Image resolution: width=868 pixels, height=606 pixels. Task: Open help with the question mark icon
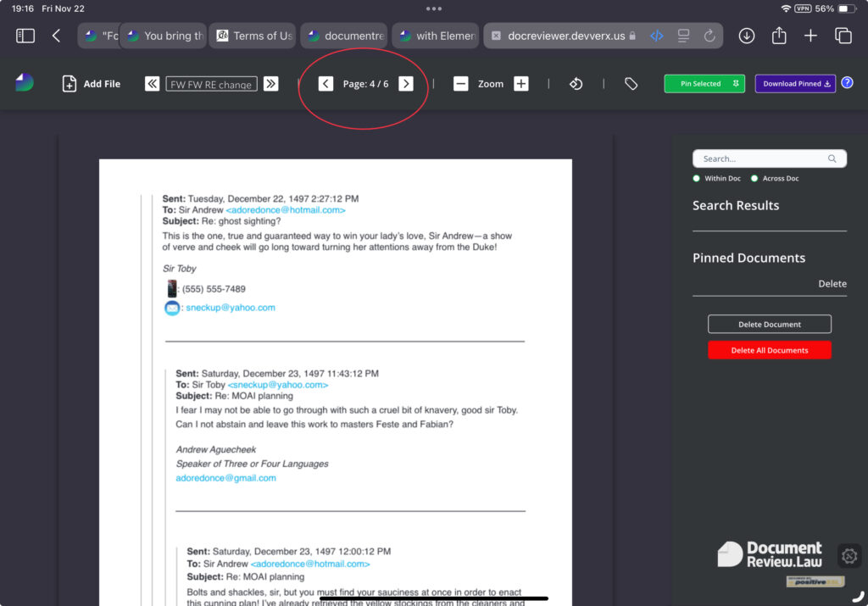pos(846,83)
